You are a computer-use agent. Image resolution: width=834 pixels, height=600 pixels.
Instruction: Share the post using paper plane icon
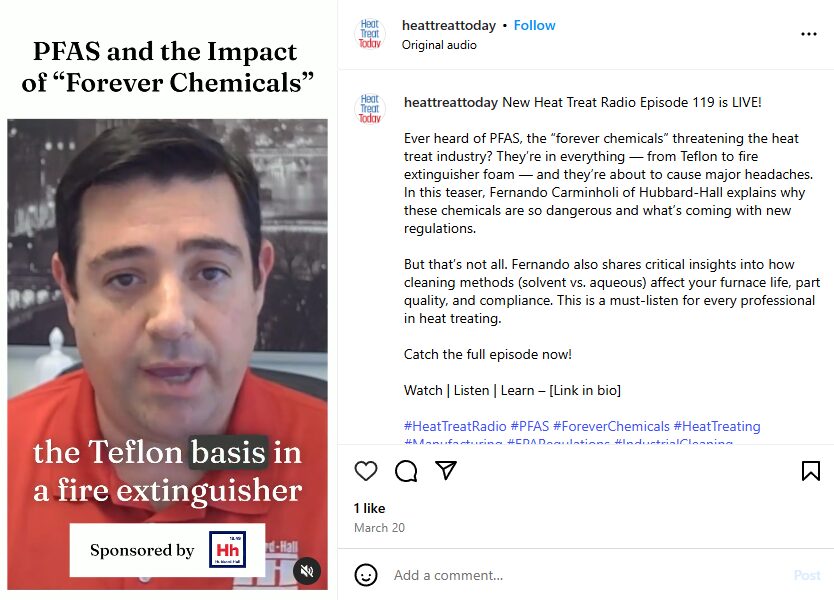pyautogui.click(x=446, y=470)
